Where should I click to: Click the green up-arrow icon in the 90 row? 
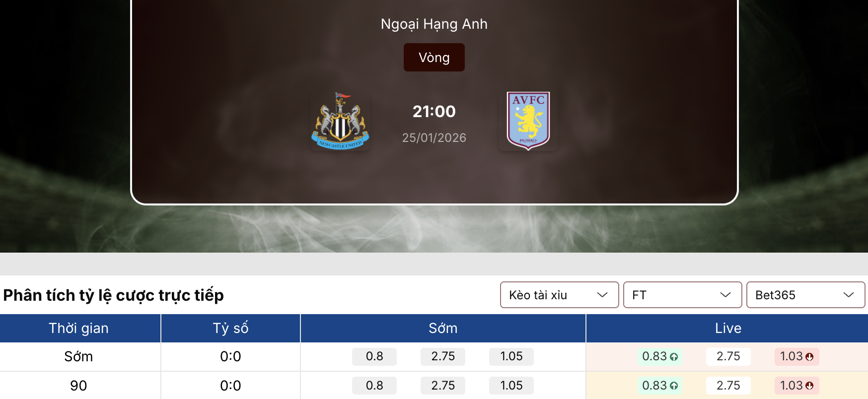coord(674,386)
